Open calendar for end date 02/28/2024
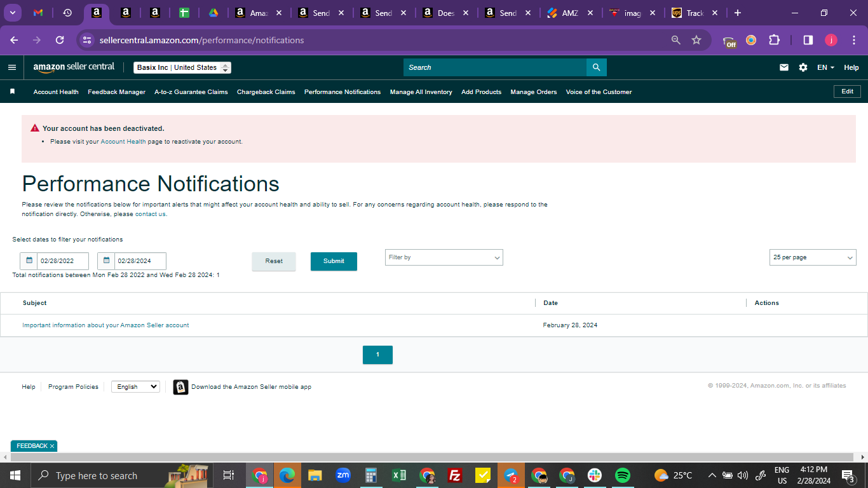Screen dimensions: 868x488 pyautogui.click(x=106, y=261)
